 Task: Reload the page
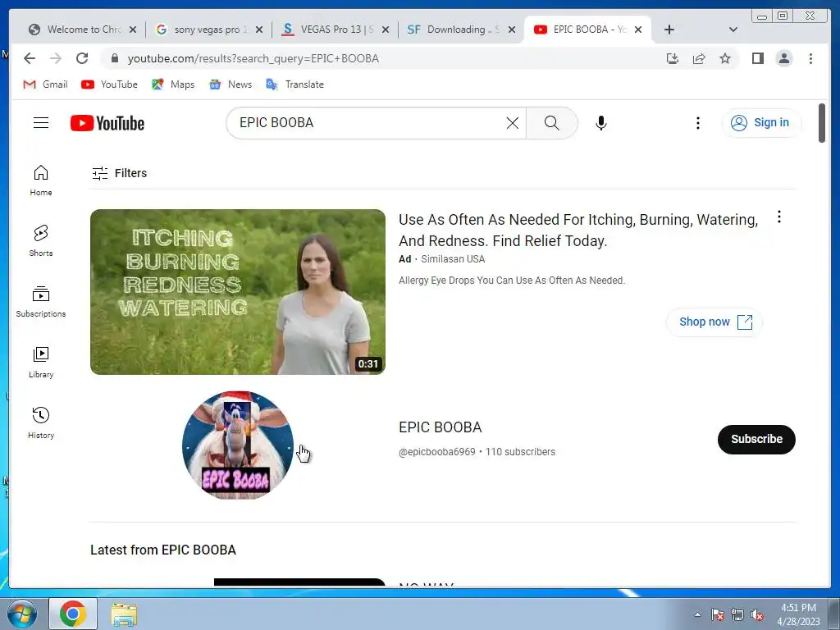(x=82, y=58)
